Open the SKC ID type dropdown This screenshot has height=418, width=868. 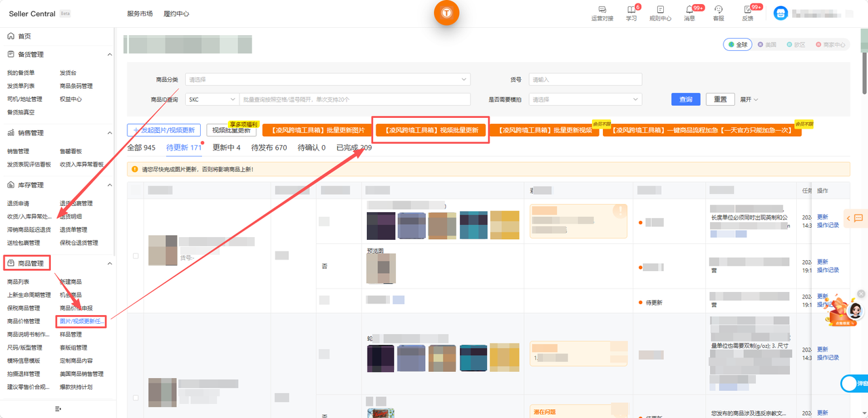tap(212, 99)
